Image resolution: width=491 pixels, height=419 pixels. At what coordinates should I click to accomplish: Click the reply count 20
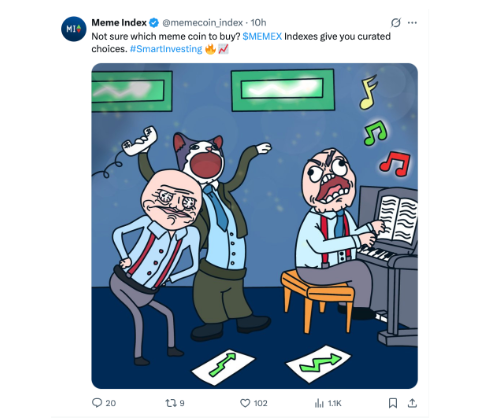point(111,403)
